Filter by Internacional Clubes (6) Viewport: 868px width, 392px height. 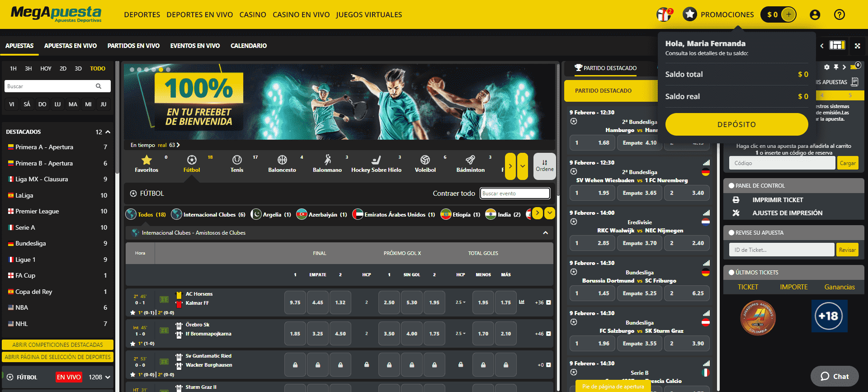[208, 214]
